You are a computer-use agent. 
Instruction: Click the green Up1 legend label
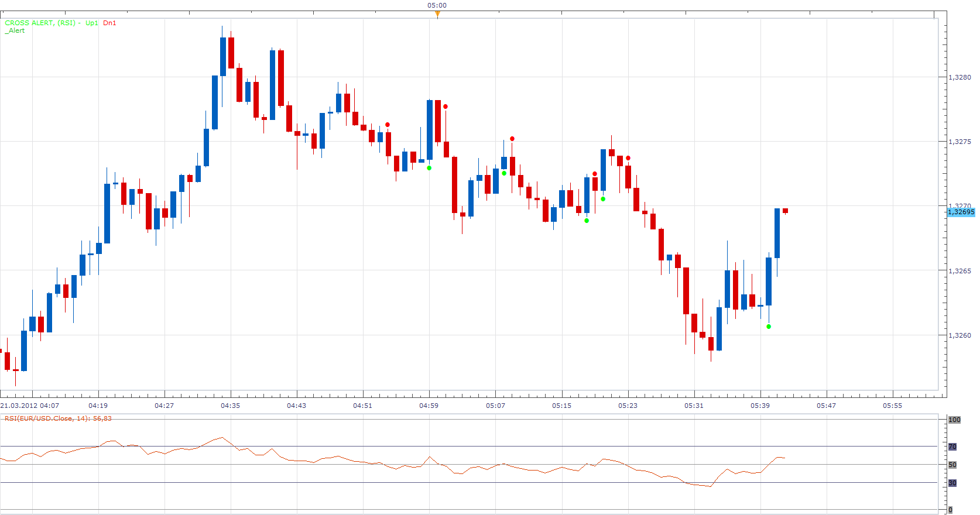92,23
